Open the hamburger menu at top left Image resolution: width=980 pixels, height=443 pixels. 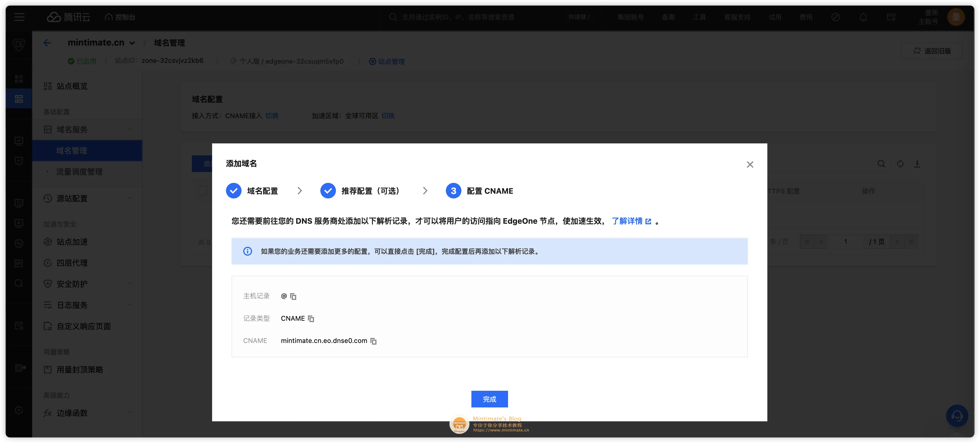(19, 17)
